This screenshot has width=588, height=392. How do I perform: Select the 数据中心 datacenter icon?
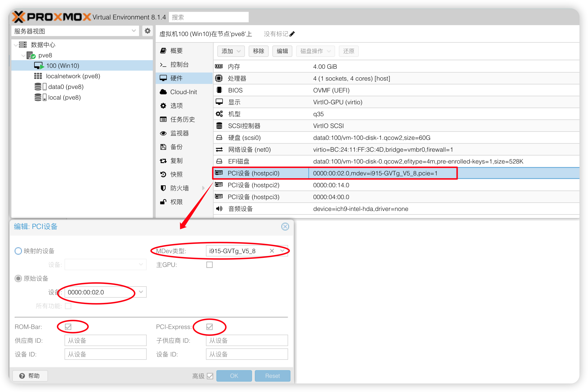click(x=23, y=45)
